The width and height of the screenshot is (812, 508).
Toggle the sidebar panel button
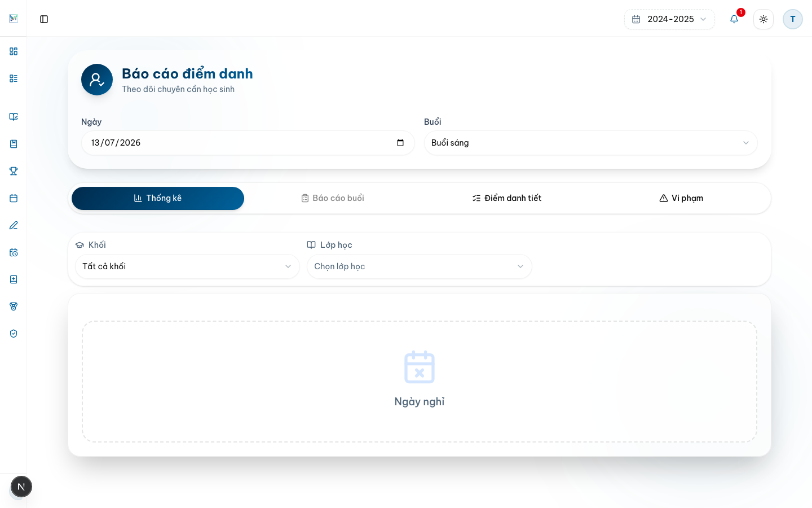(x=44, y=19)
